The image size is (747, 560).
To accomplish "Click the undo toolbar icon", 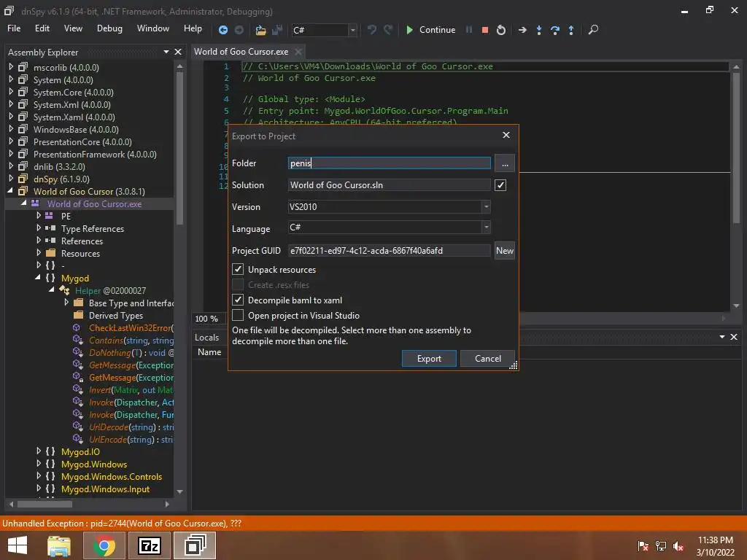I will [x=371, y=30].
